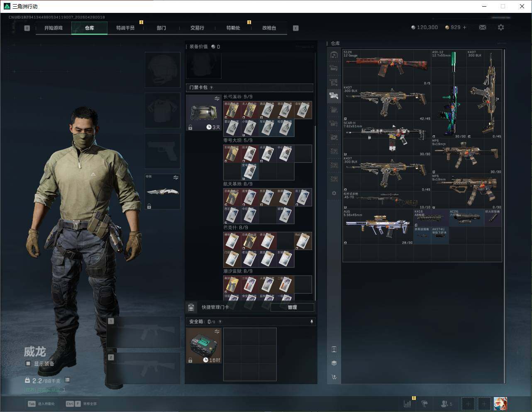Click the Q previous-tab key icon
The image size is (532, 412).
tap(27, 28)
